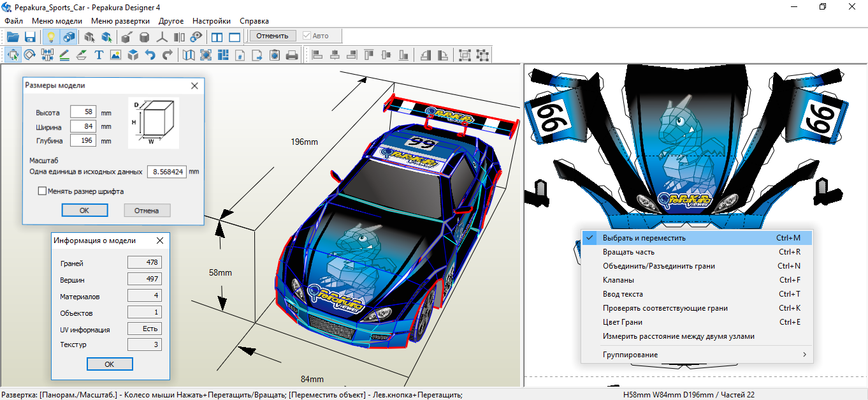The height and width of the screenshot is (400, 868).
Task: Open the Настройки menu
Action: pyautogui.click(x=212, y=21)
